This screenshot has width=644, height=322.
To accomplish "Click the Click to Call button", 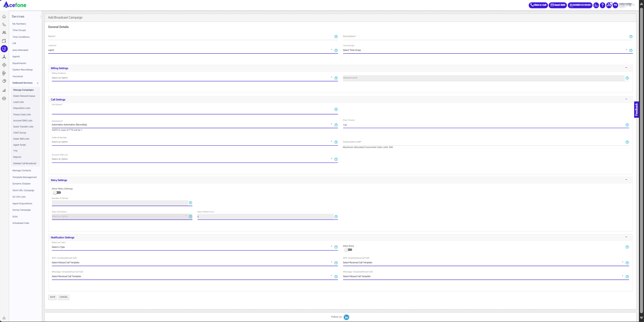I will 538,5.
